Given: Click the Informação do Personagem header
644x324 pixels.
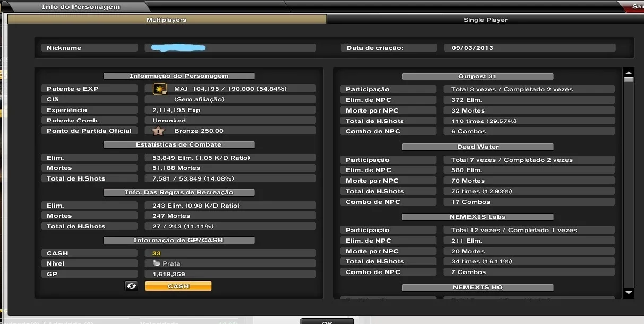Looking at the screenshot, I should coord(179,76).
